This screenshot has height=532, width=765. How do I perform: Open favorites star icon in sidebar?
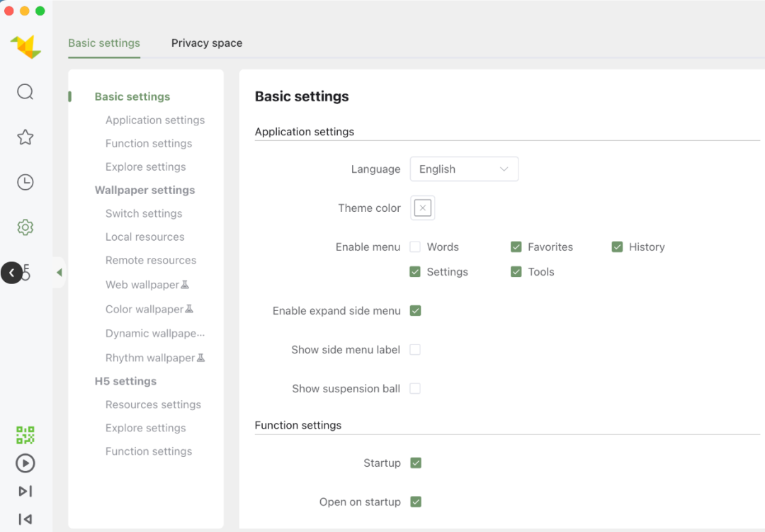tap(25, 137)
